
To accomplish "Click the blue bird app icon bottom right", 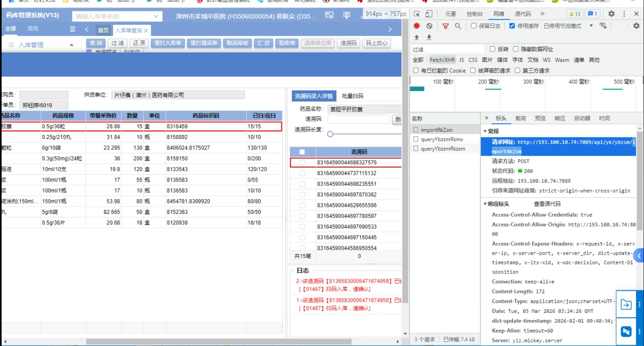I will [x=626, y=332].
